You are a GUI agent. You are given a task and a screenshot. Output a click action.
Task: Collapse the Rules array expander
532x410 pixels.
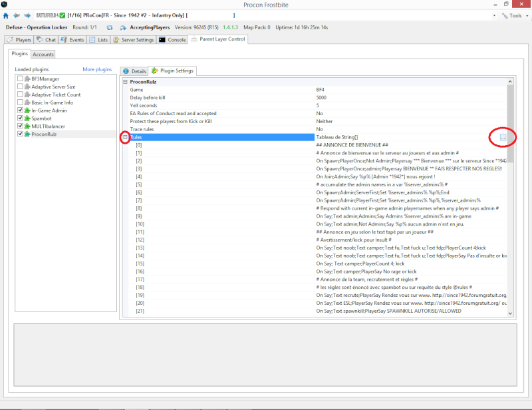pyautogui.click(x=125, y=137)
